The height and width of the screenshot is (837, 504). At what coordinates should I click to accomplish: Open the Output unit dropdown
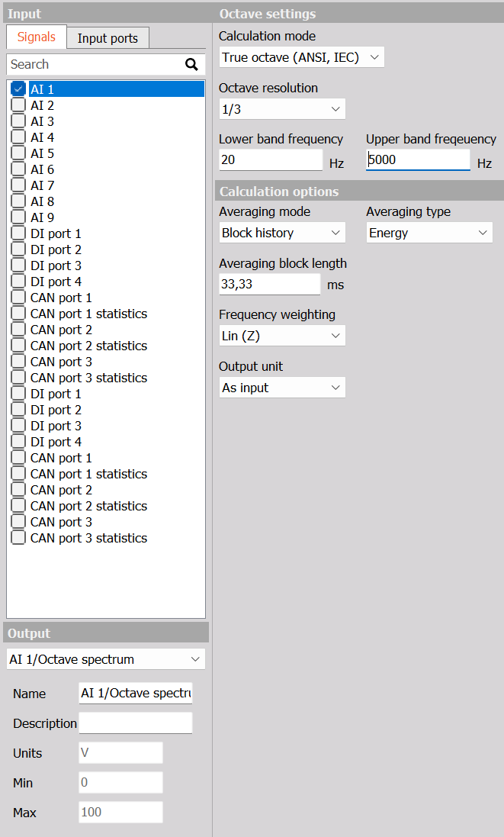click(282, 388)
